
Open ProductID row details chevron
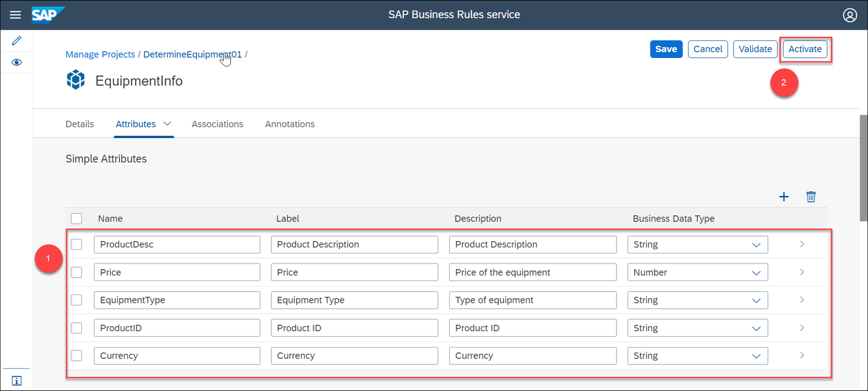pyautogui.click(x=802, y=328)
